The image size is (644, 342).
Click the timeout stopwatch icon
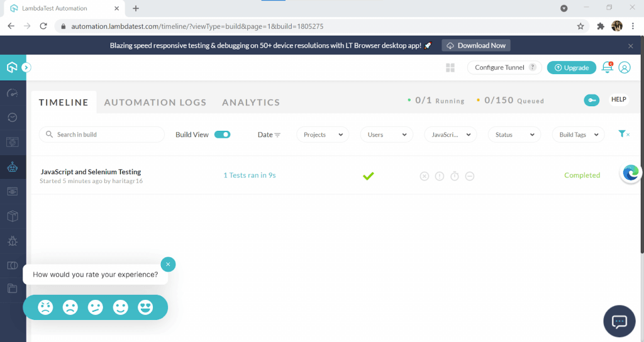click(x=455, y=176)
